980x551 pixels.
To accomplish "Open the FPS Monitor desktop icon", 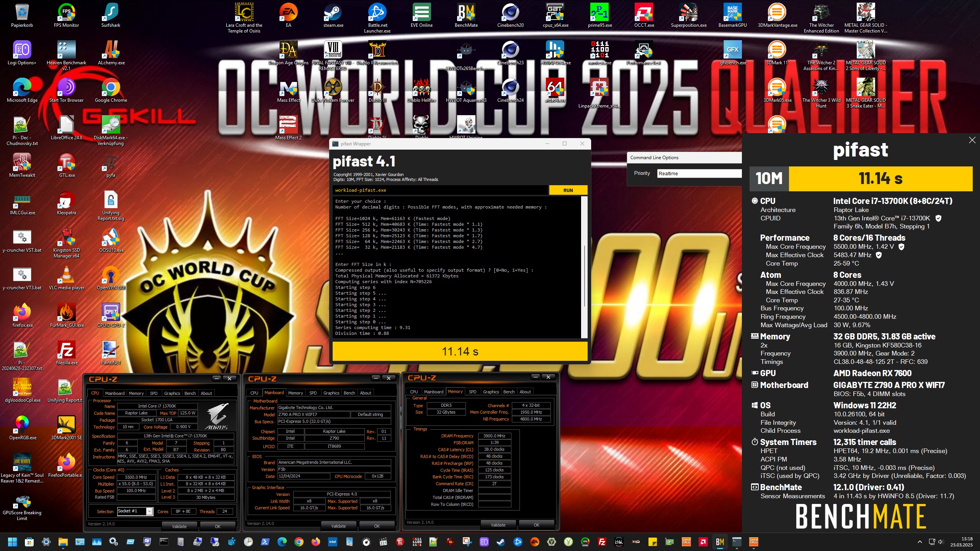I will (66, 16).
